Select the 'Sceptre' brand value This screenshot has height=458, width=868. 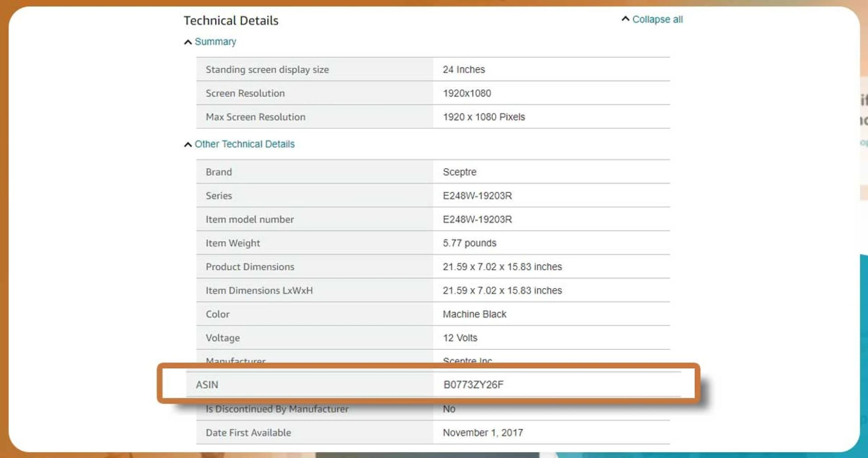click(460, 172)
